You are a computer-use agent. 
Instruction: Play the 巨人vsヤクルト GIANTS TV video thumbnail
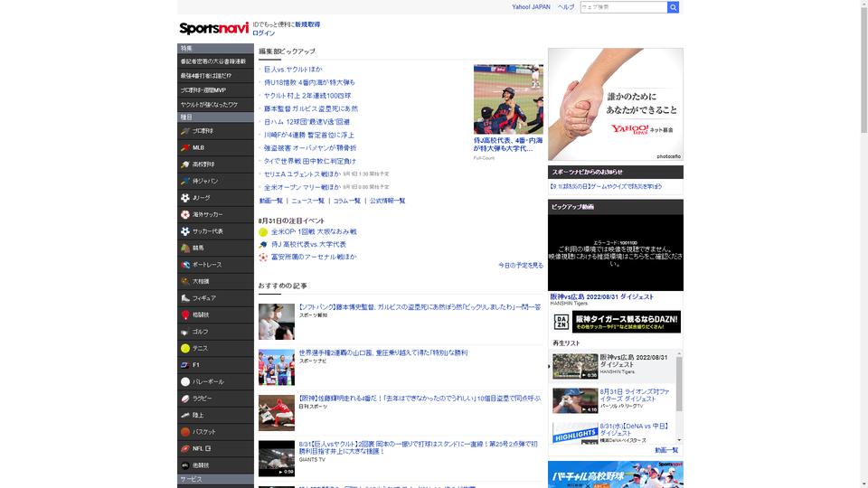tap(277, 459)
